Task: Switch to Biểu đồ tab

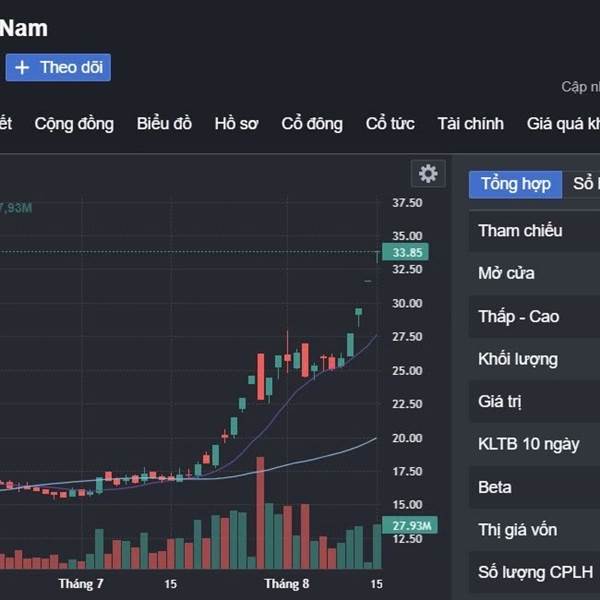Action: click(x=164, y=124)
